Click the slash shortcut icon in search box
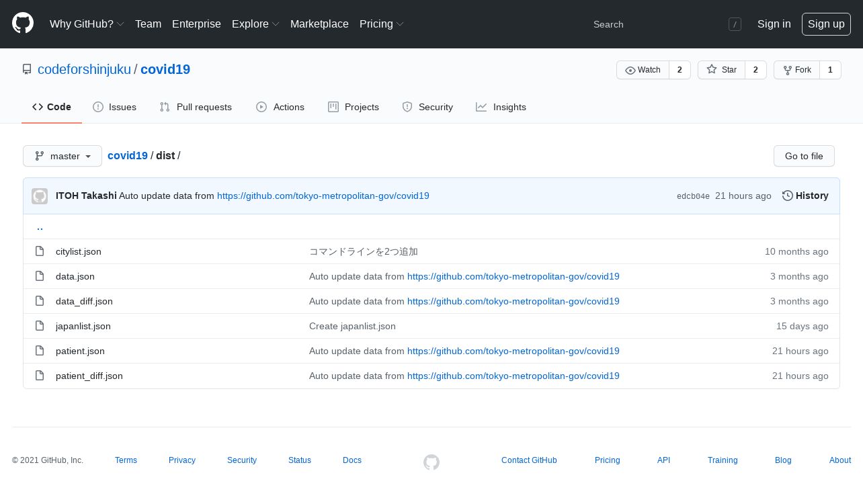Viewport: 863px width, 504px height. 735,24
